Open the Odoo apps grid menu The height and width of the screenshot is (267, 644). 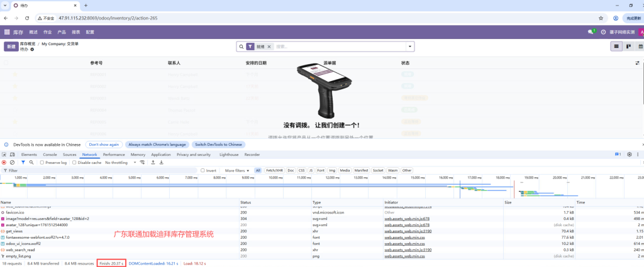click(7, 31)
